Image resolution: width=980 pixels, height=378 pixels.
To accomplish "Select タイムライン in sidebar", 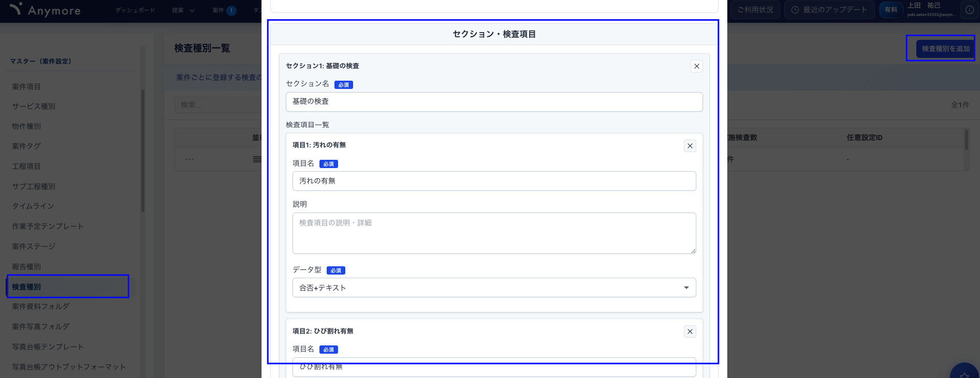I will (x=33, y=206).
